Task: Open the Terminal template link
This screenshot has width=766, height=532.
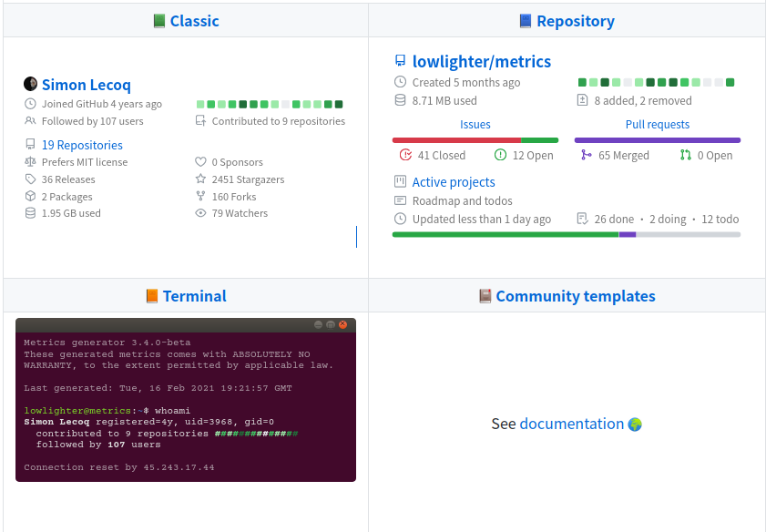Action: [194, 296]
